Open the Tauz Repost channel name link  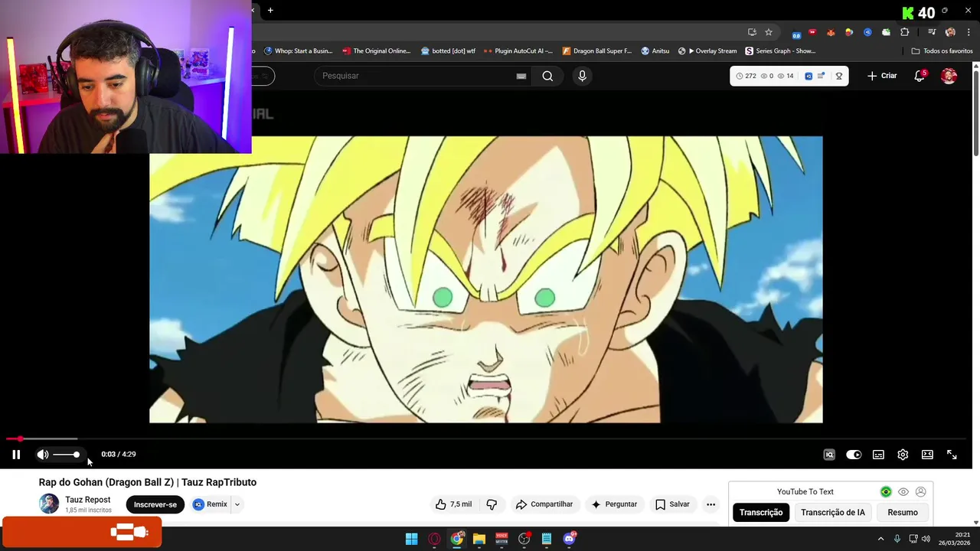pyautogui.click(x=88, y=500)
